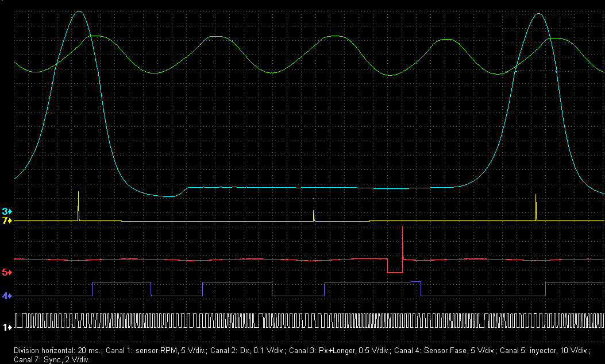Click the red injector low pulse segment
Screen dimensions: 605x364
pyautogui.click(x=395, y=272)
